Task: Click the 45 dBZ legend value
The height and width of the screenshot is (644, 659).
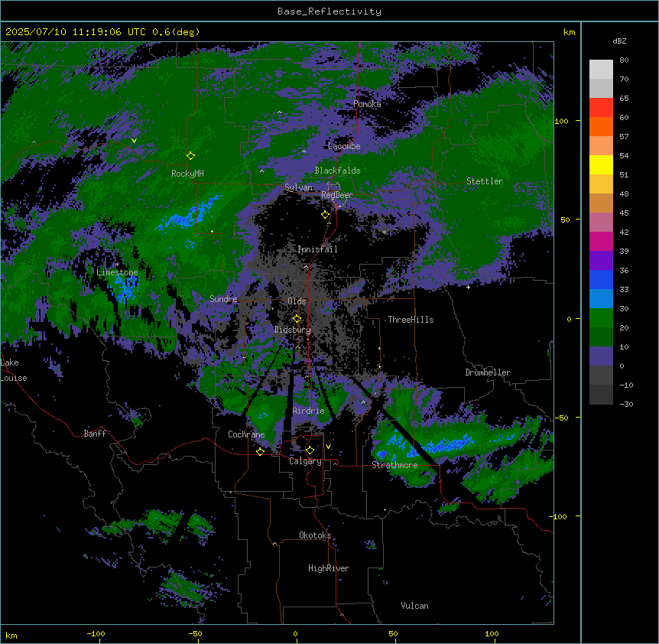Action: pos(624,213)
